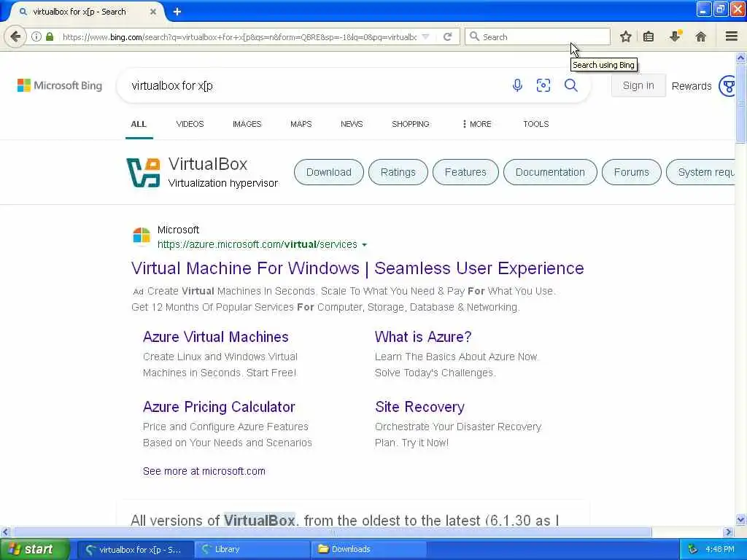Screen dimensions: 747x560
Task: Switch to MAPS results tab
Action: pos(301,124)
